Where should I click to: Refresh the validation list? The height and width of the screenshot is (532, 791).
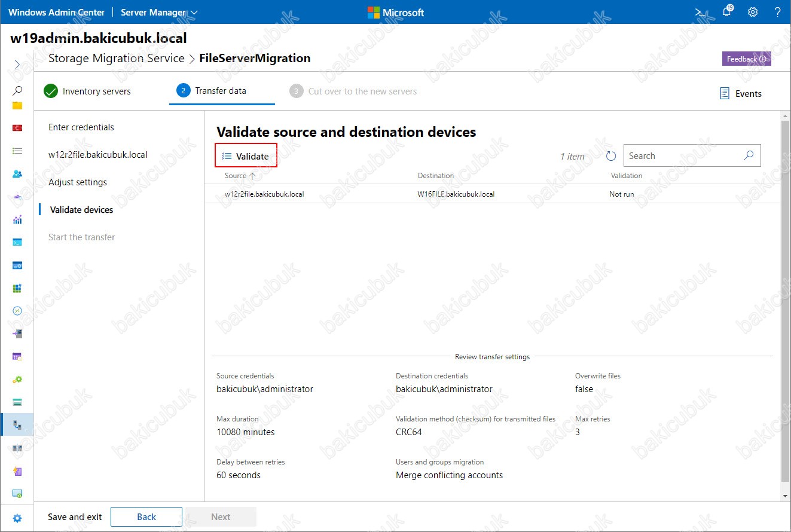pos(611,156)
